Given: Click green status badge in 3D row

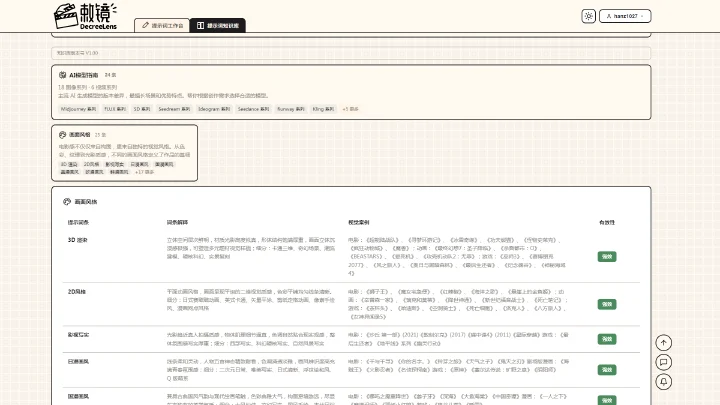Looking at the screenshot, I should pyautogui.click(x=607, y=257).
